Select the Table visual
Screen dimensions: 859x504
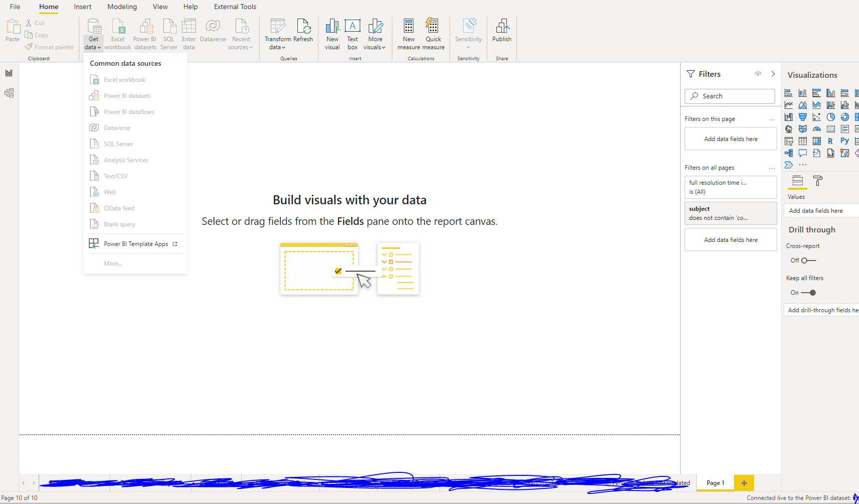click(x=803, y=141)
